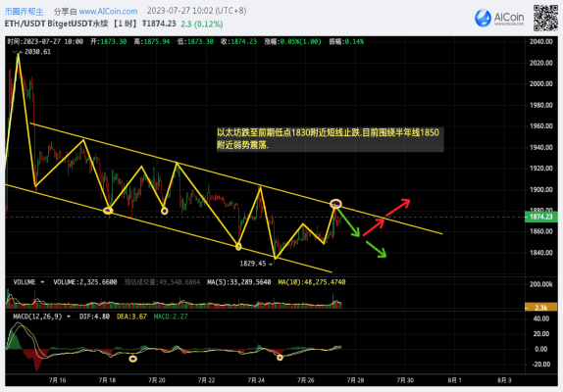This screenshot has width=563, height=392.
Task: Click the QR code image
Action: click(x=545, y=18)
